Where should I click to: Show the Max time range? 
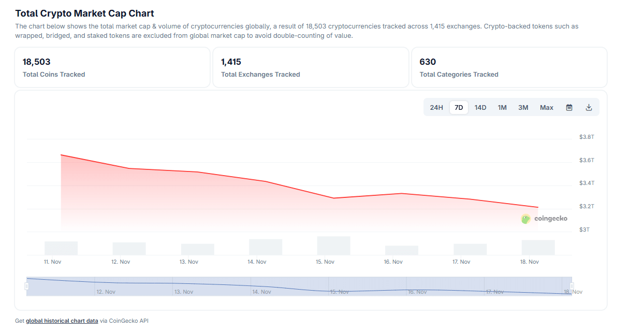(547, 108)
